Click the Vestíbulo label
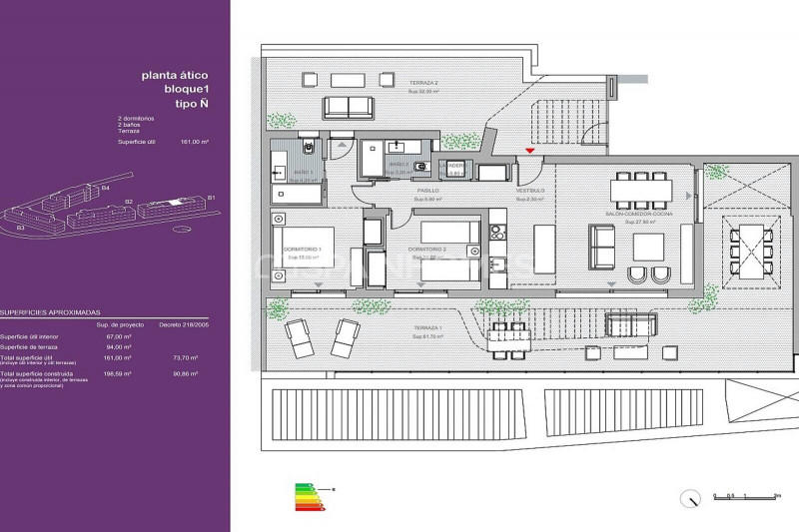Image resolution: width=799 pixels, height=532 pixels. coord(529,190)
